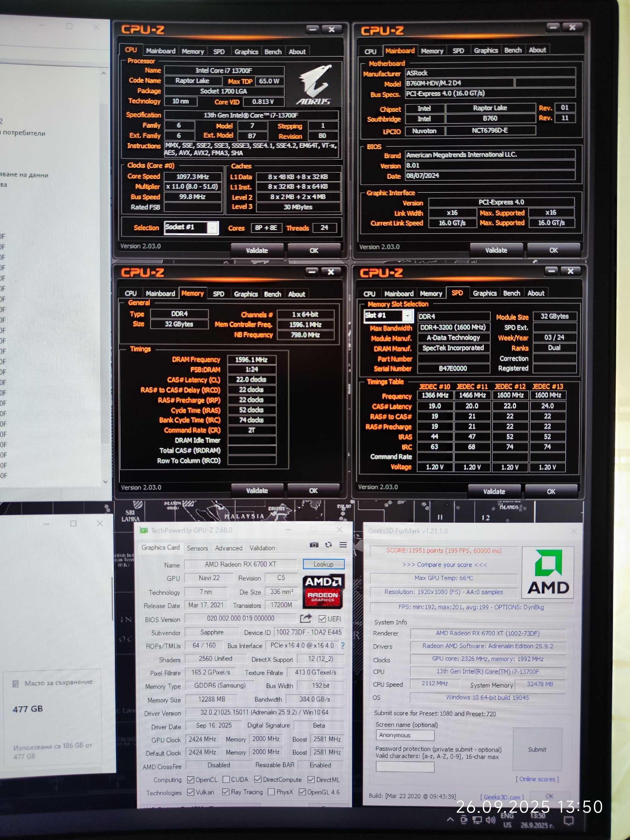
Task: Open the Geeks3D.com link
Action: 502,797
